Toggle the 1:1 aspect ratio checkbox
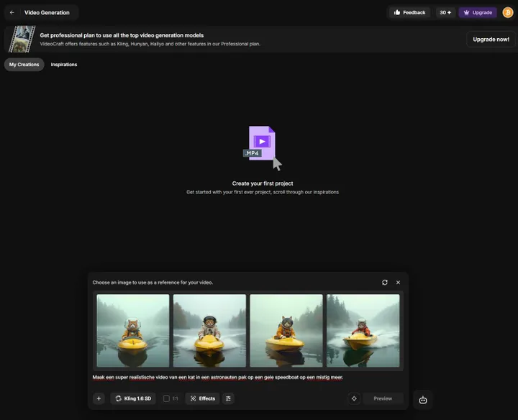 click(x=166, y=398)
